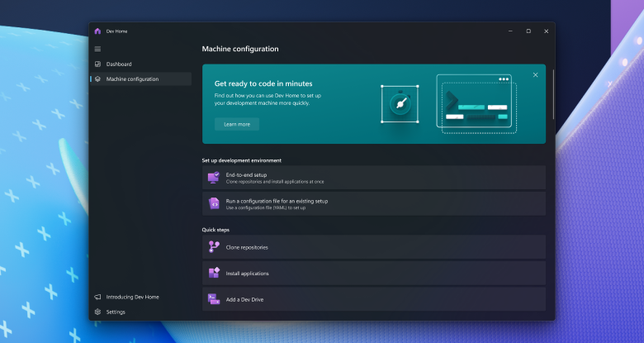Click the Clone repositories icon
Viewport: 644px width, 343px height.
pos(214,247)
